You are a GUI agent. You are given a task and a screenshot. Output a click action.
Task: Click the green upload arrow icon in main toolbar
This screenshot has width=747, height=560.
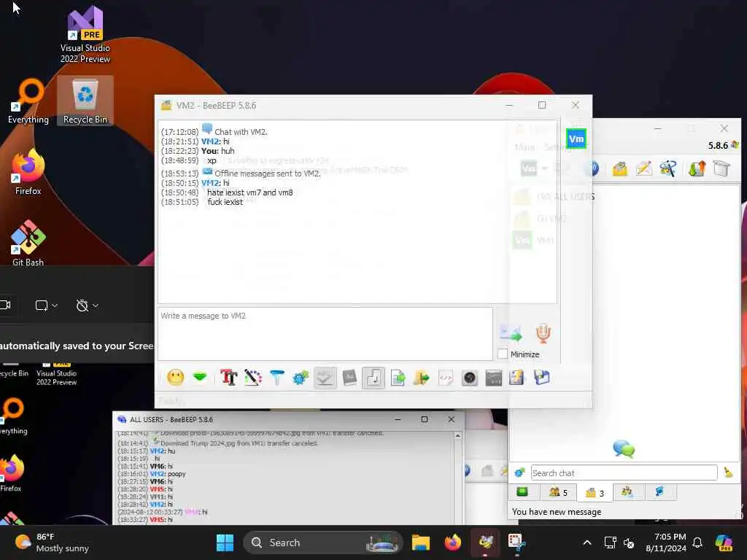point(697,168)
